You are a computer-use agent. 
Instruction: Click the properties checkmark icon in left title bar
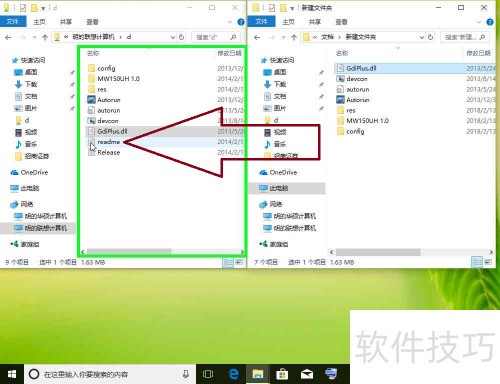pos(23,8)
